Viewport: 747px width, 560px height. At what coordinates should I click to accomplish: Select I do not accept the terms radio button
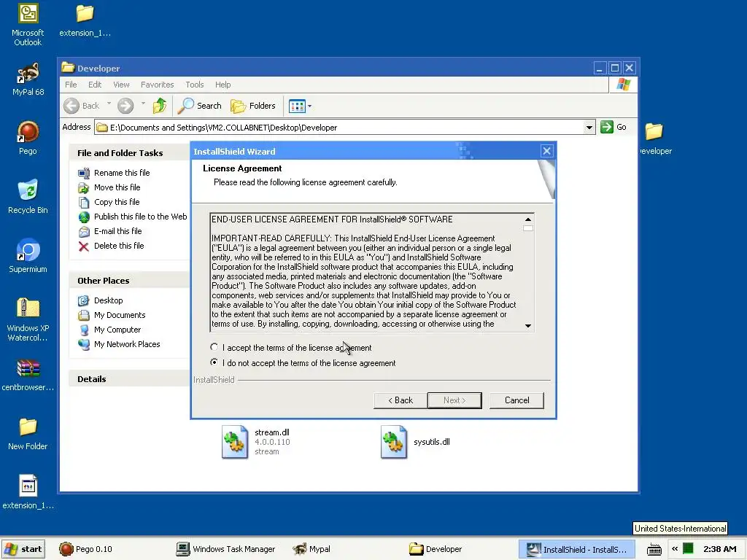coord(214,362)
